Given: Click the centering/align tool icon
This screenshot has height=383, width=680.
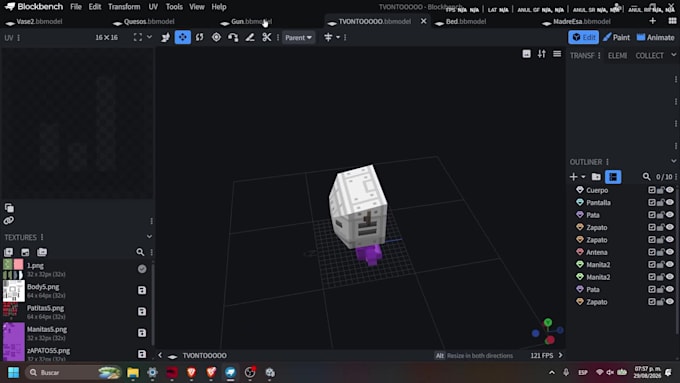Looking at the screenshot, I should 328,38.
